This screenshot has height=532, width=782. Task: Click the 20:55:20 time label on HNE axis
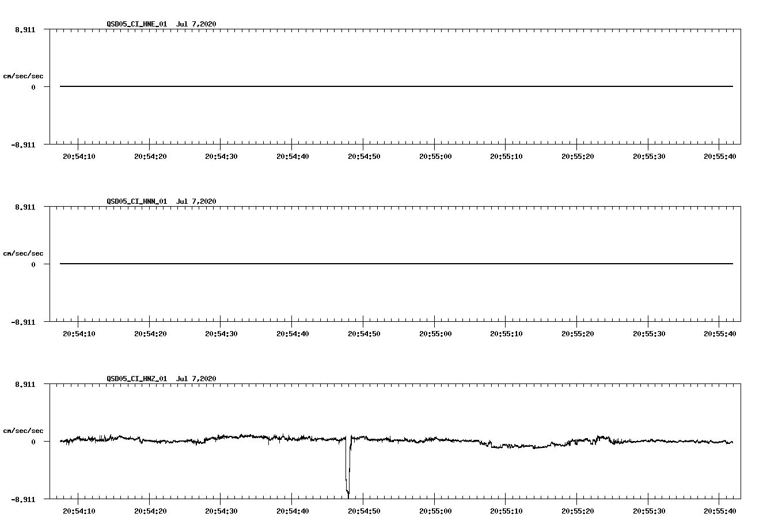click(578, 156)
